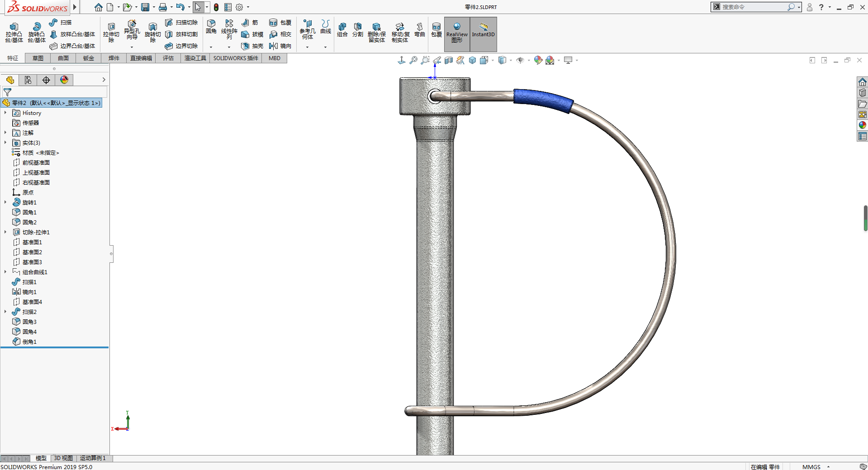Click Move/Copy Bodies (移动/复制实体) tool

(400, 32)
